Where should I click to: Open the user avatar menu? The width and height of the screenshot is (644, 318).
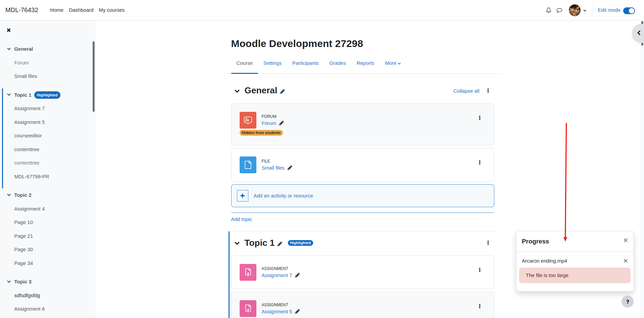click(x=578, y=10)
